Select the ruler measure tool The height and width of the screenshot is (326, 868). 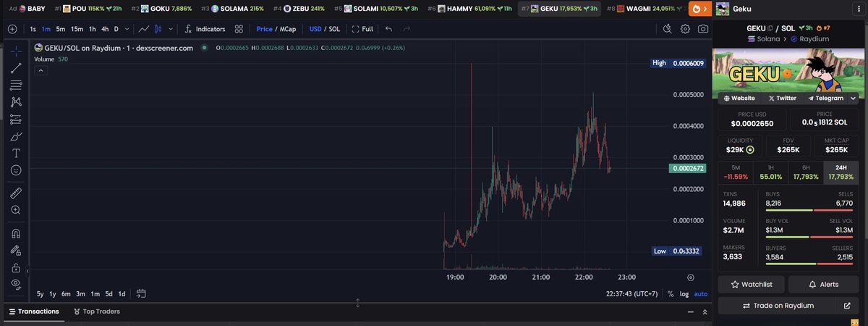point(16,193)
